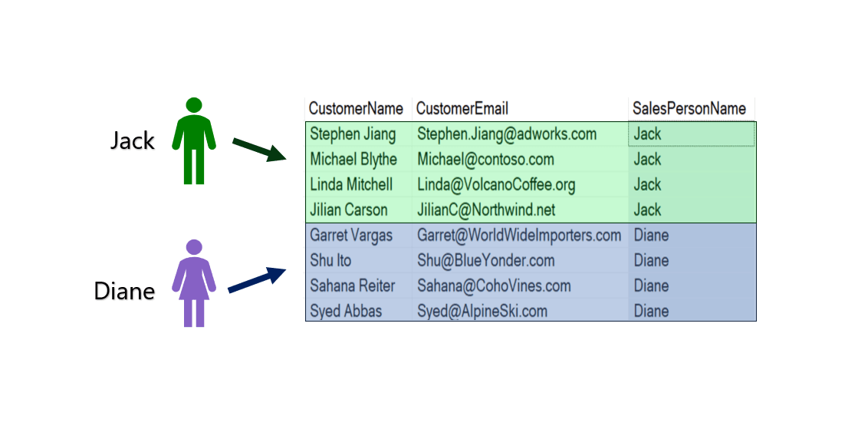Select the Sahana@CohoVines.com email cell
868x439 pixels.
(521, 286)
